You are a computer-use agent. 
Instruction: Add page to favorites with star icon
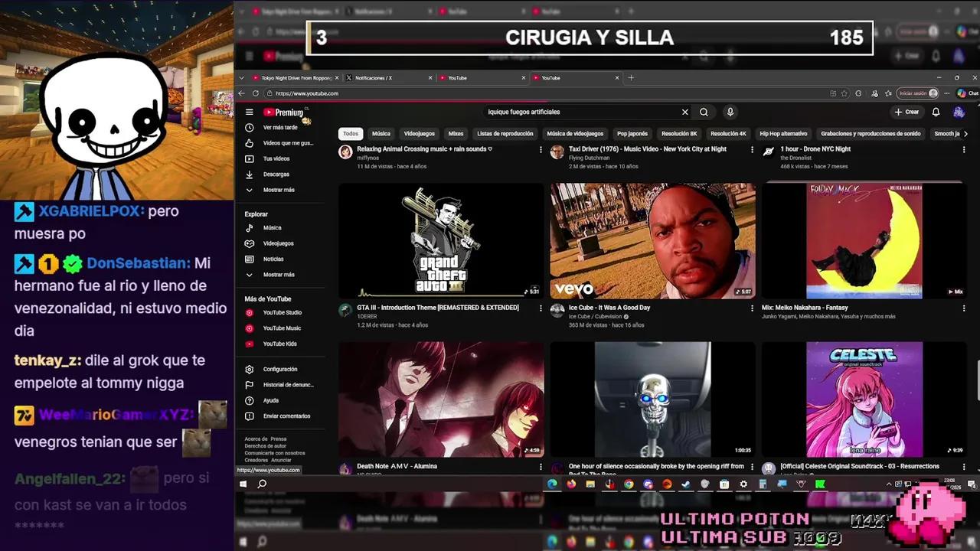[844, 93]
